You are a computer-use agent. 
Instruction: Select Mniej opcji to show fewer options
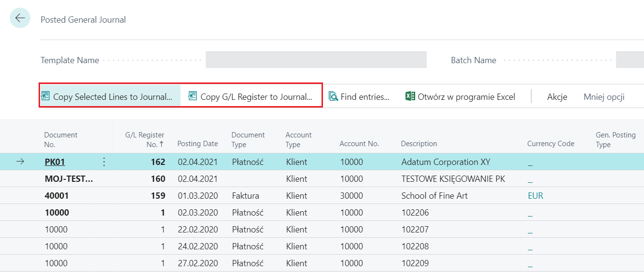point(604,96)
